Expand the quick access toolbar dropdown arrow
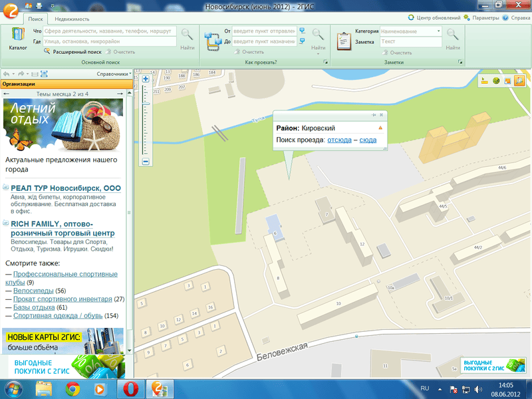The image size is (532, 399). point(53,6)
